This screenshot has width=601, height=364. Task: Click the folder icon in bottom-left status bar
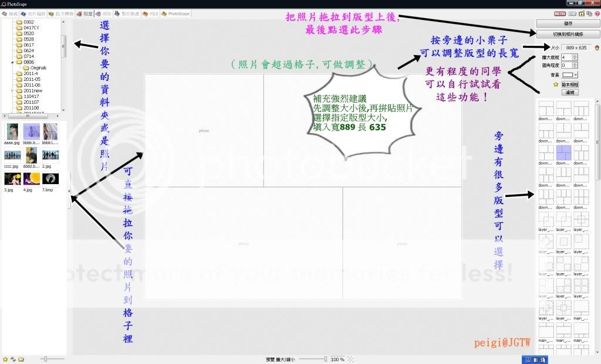[x=21, y=359]
